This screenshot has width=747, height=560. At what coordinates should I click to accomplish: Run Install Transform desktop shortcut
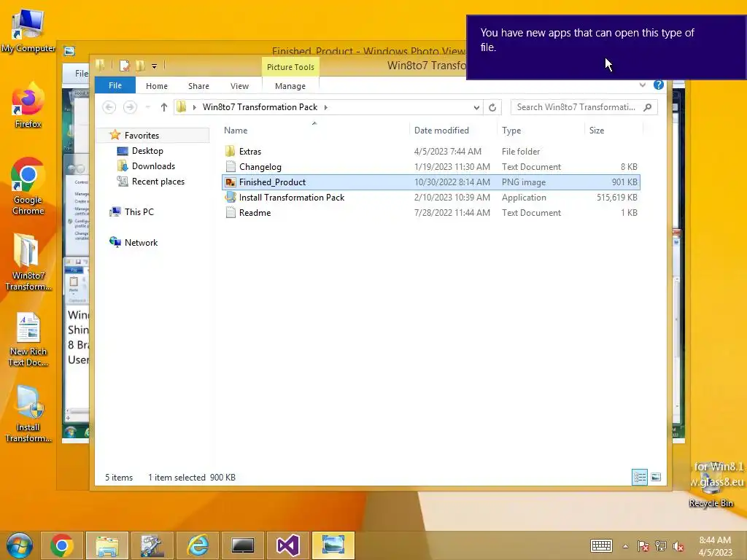[28, 414]
